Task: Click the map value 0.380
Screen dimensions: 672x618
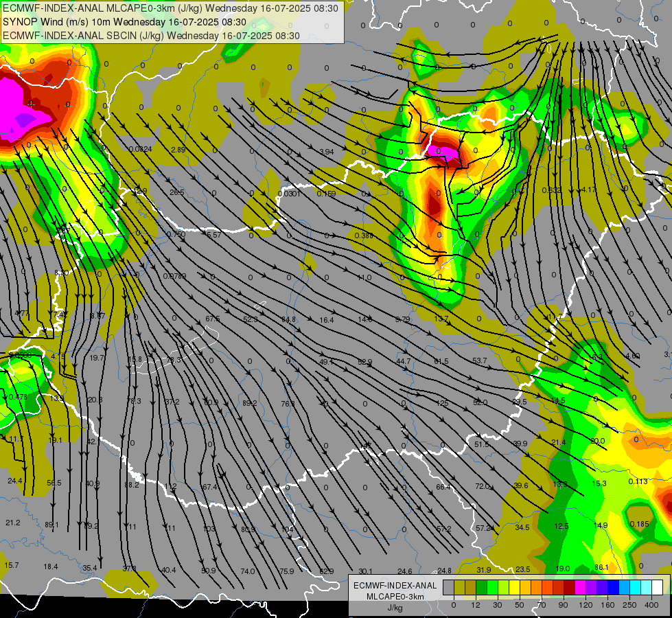Action: [x=364, y=236]
